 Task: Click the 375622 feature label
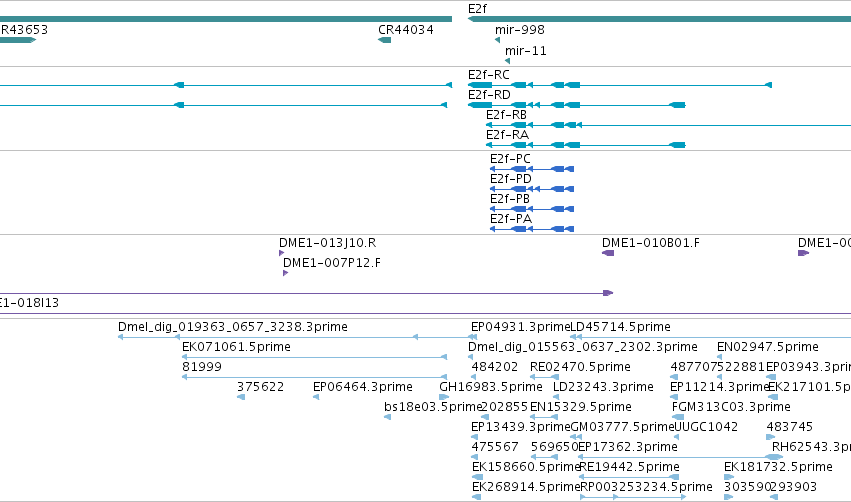(260, 387)
